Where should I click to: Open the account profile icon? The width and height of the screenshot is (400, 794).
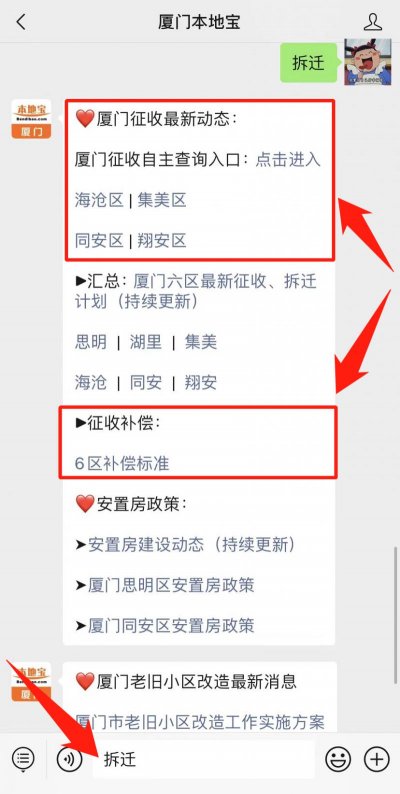(373, 22)
